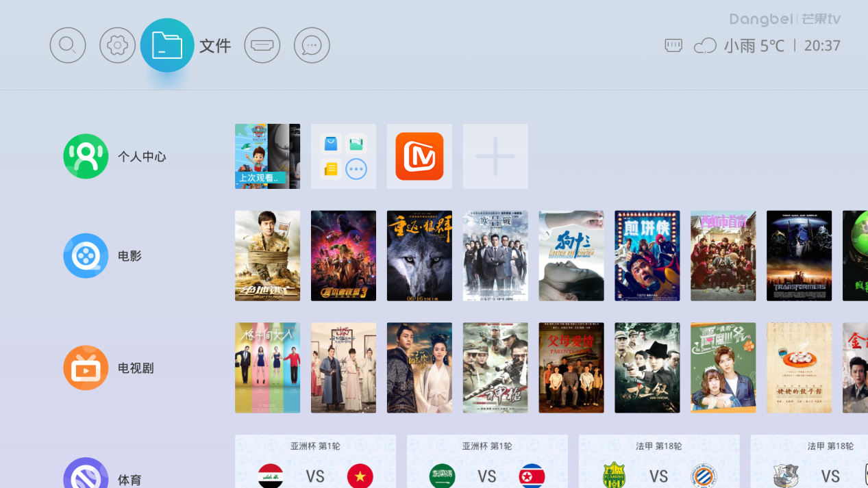The width and height of the screenshot is (868, 488).
Task: Open the 西虹市首富 movie poster
Action: 723,256
